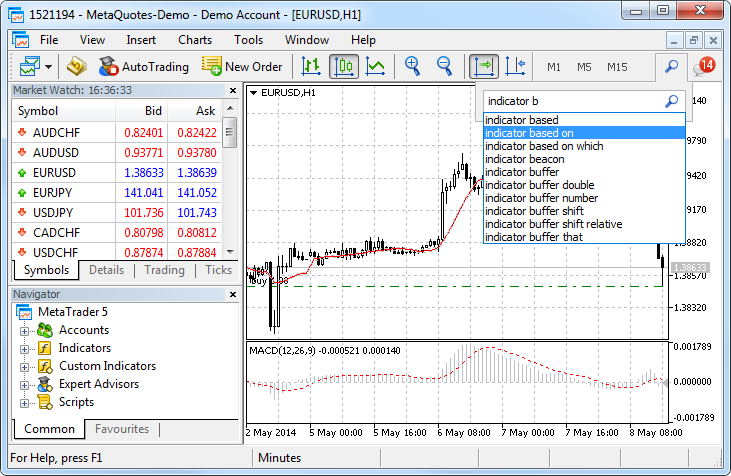Open the File menu
This screenshot has width=731, height=476.
[49, 40]
